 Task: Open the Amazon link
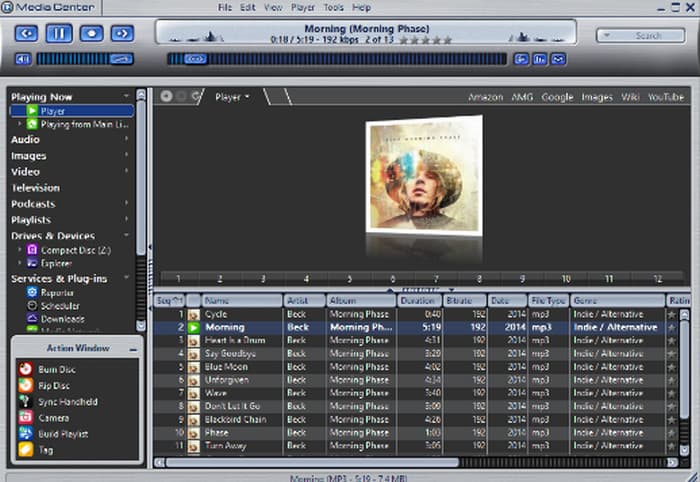click(485, 97)
